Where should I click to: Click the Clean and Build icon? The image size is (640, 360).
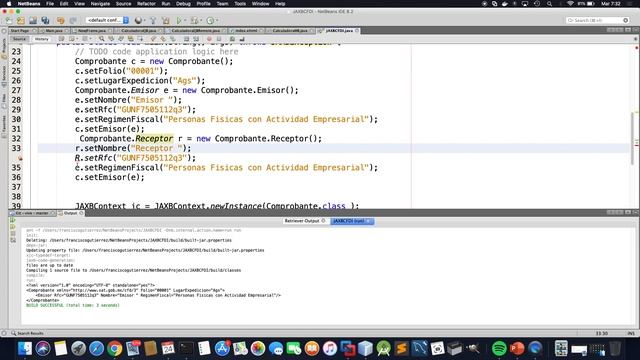click(x=166, y=20)
